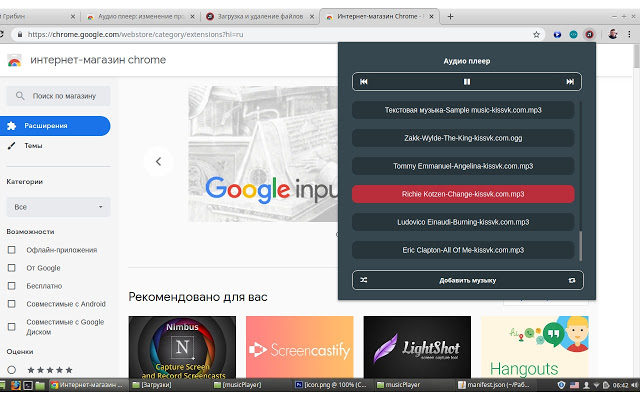Open Nimbus Capture Screen extension card
The width and height of the screenshot is (640, 400).
click(182, 347)
